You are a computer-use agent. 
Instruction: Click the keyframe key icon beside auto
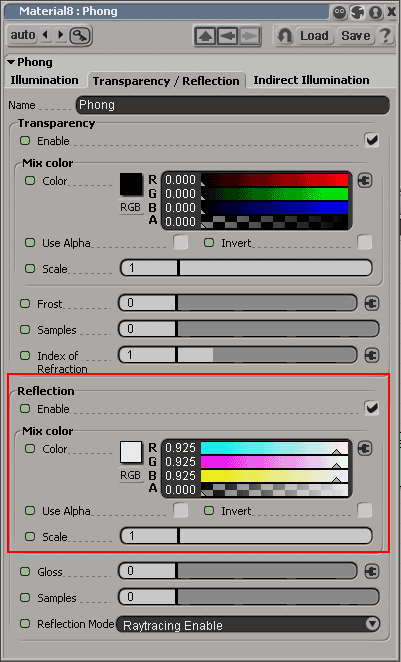[x=80, y=35]
